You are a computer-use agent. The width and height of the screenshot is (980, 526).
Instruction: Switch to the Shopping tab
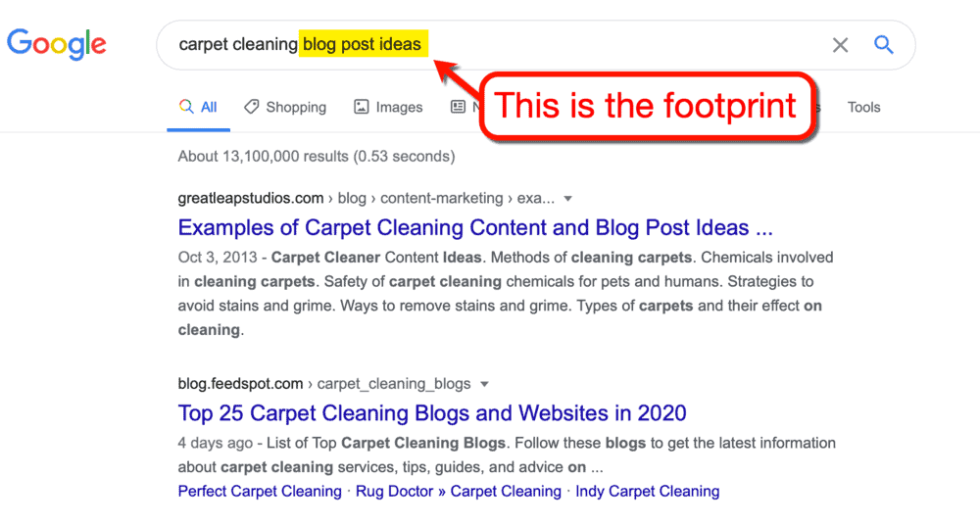click(285, 107)
